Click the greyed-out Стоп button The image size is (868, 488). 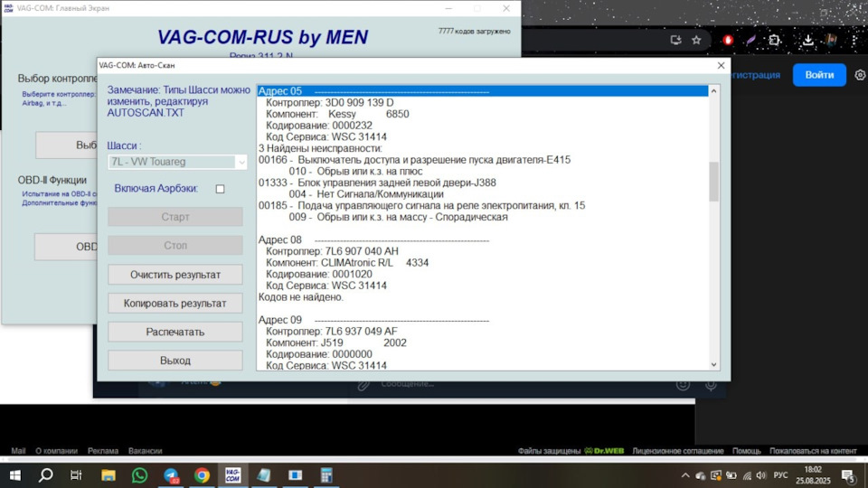175,245
